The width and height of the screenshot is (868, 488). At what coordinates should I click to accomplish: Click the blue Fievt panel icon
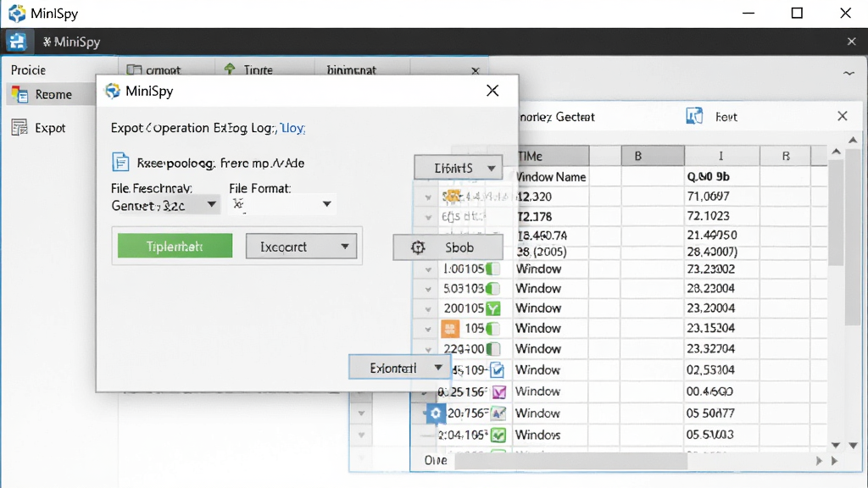[x=694, y=116]
